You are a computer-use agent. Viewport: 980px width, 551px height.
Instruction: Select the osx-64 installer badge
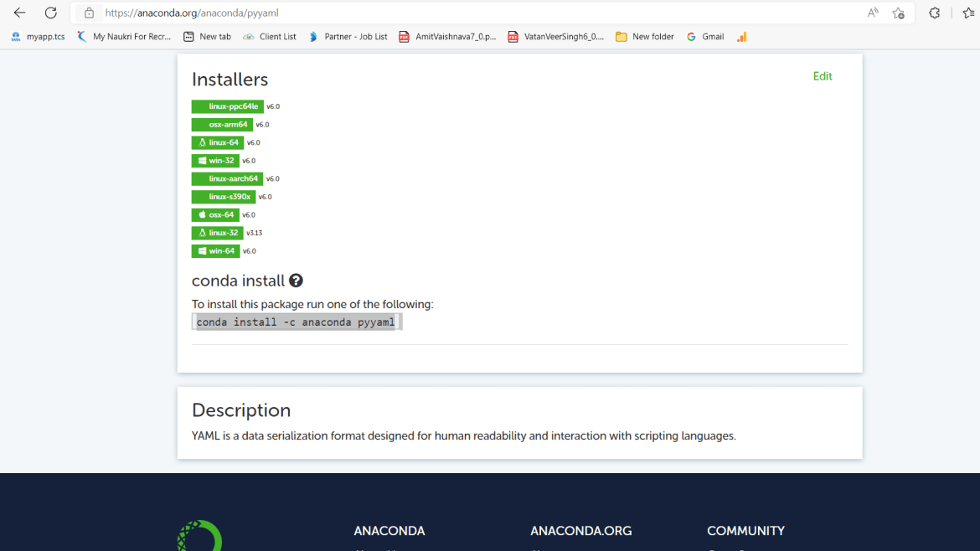[x=215, y=215]
